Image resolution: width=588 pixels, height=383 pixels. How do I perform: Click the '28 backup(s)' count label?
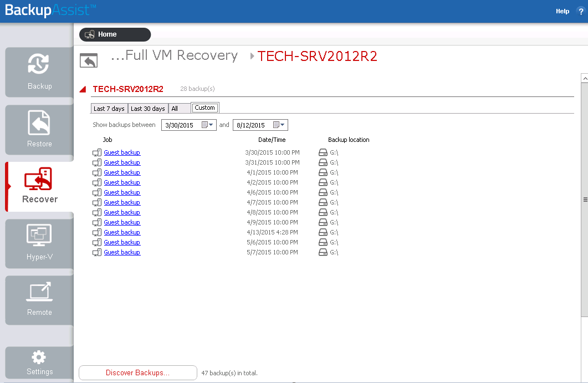click(x=197, y=89)
